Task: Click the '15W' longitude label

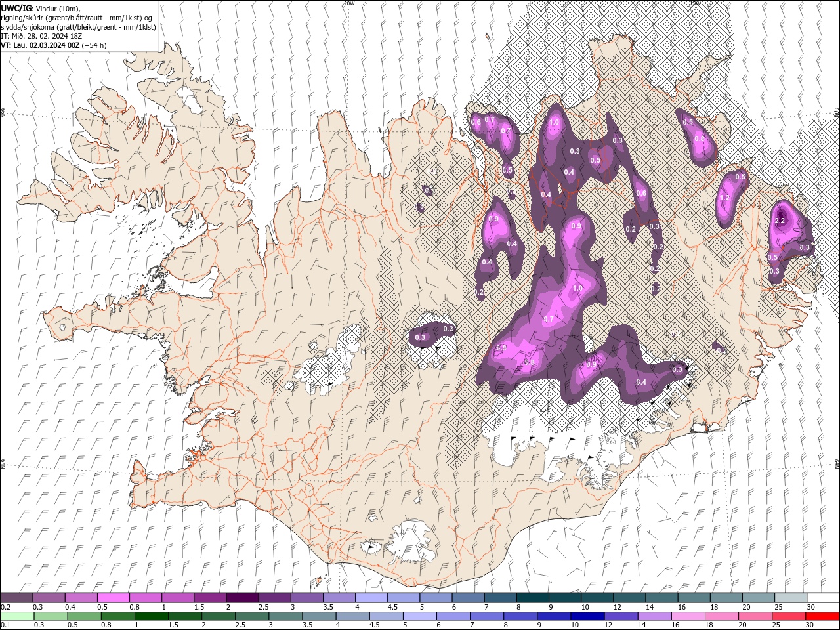Action: 696,3
